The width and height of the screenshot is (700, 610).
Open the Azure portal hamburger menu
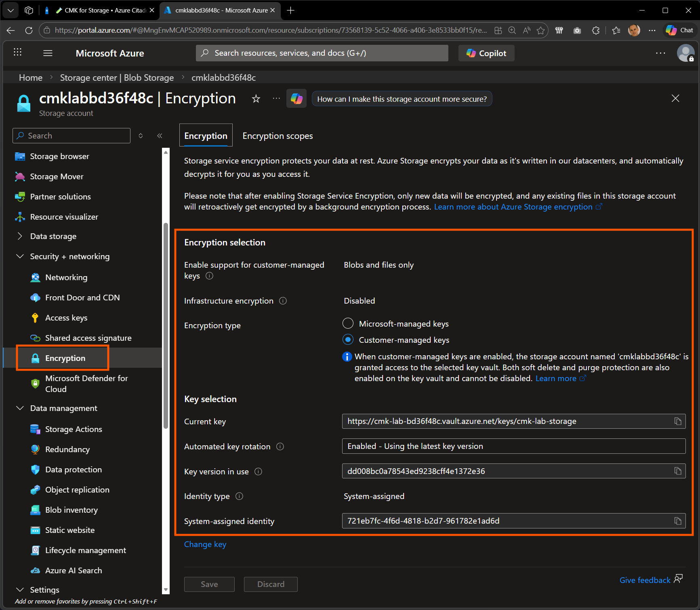pos(48,53)
